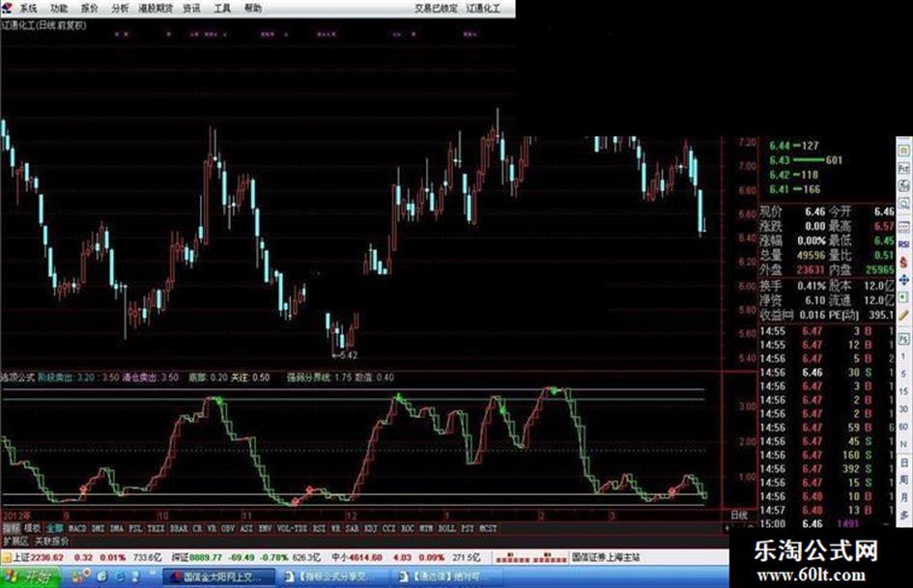Click the 国信证券上海主站 server label
Viewport: 913px width, 588px height.
(x=606, y=557)
